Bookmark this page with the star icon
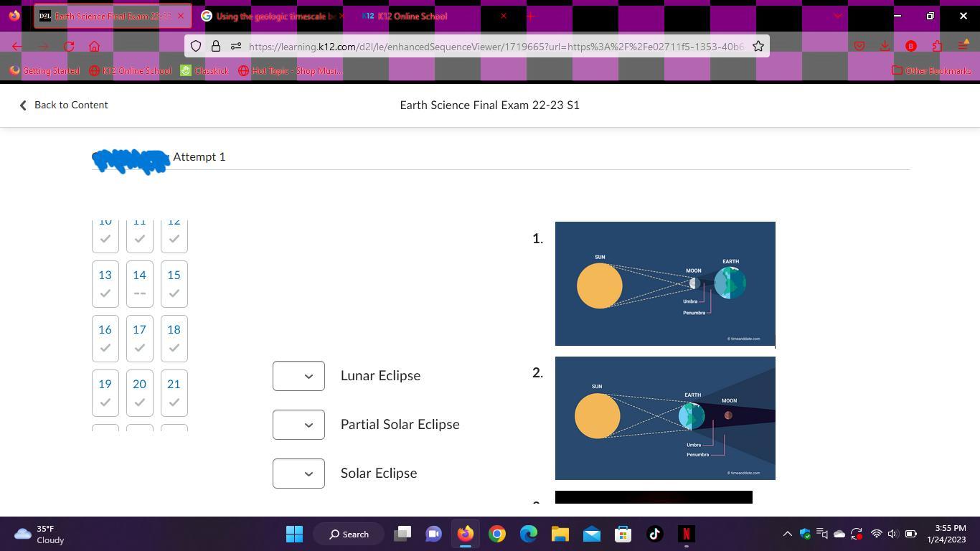 [x=758, y=47]
